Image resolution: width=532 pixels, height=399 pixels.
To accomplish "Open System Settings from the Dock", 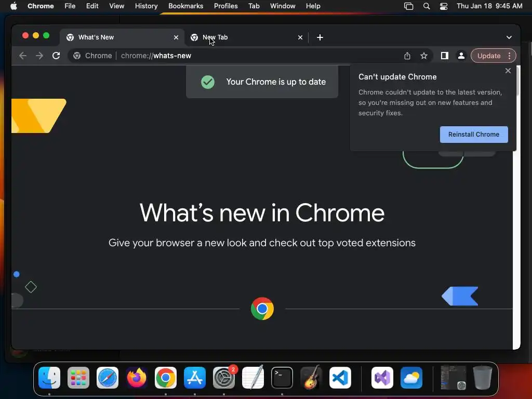I will 224,378.
